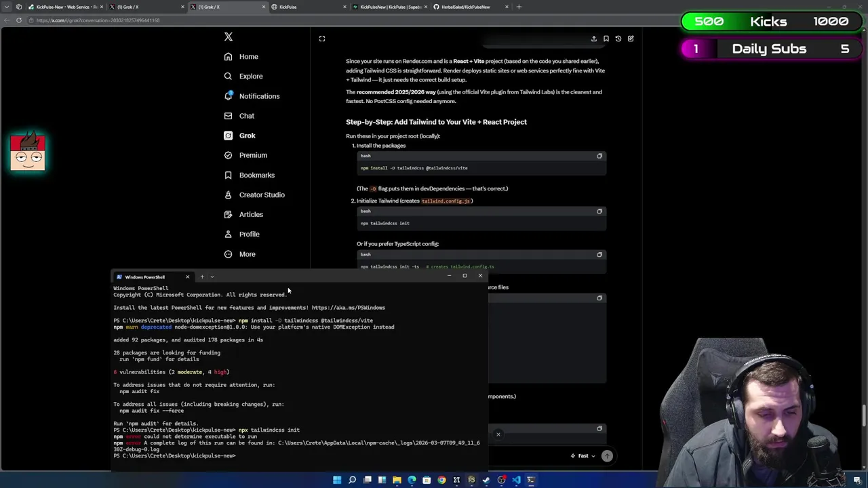Viewport: 868px width, 488px height.
Task: Click the browser address bar URL
Action: pyautogui.click(x=98, y=20)
